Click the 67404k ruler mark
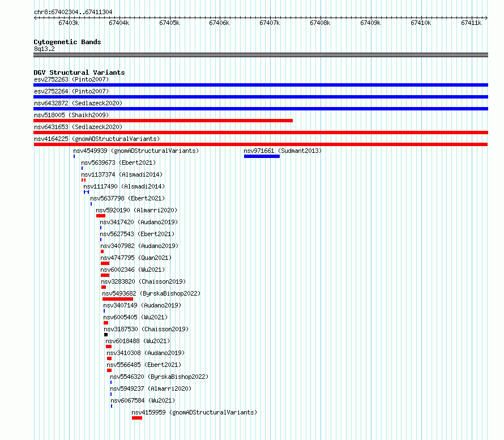This screenshot has height=440, width=504. (x=119, y=23)
